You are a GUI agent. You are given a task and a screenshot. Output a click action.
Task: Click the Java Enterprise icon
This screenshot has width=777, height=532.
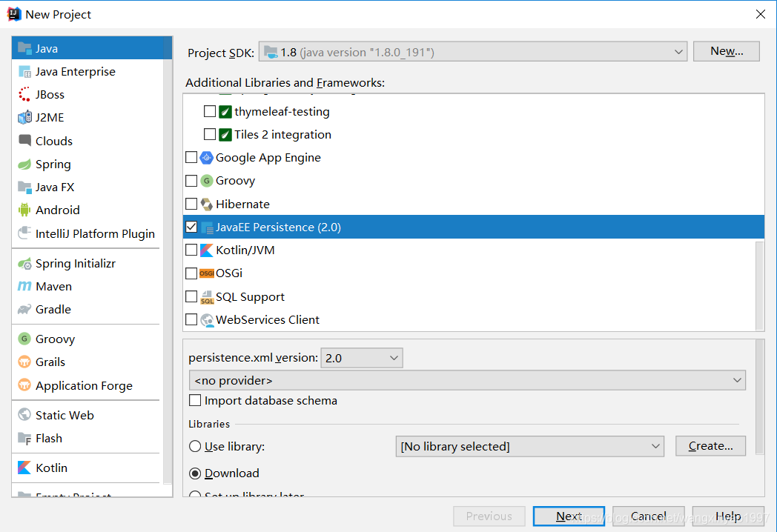pyautogui.click(x=24, y=71)
